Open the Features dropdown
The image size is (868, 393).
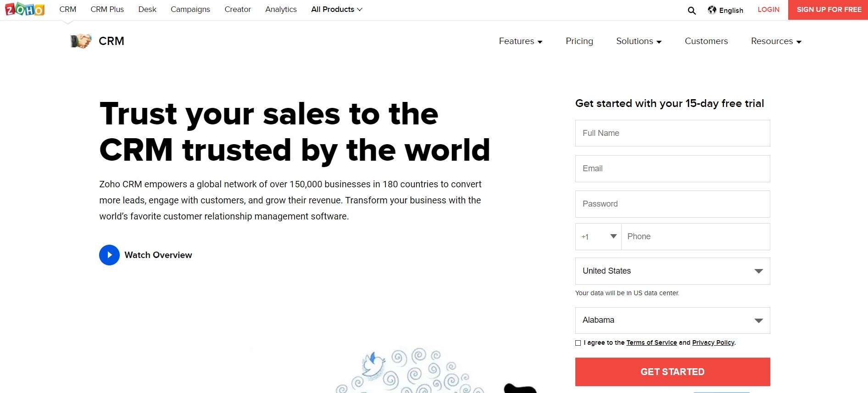click(520, 41)
